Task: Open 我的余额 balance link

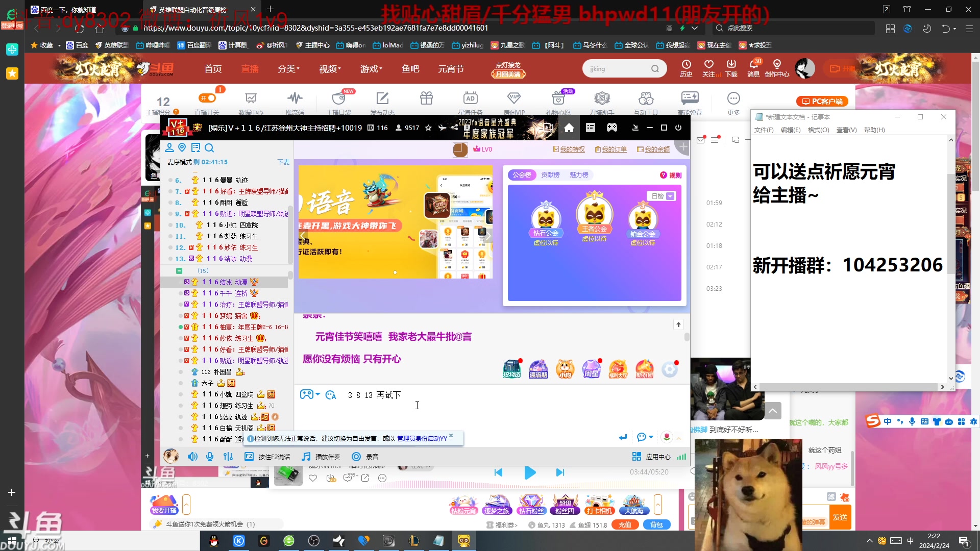Action: point(653,149)
